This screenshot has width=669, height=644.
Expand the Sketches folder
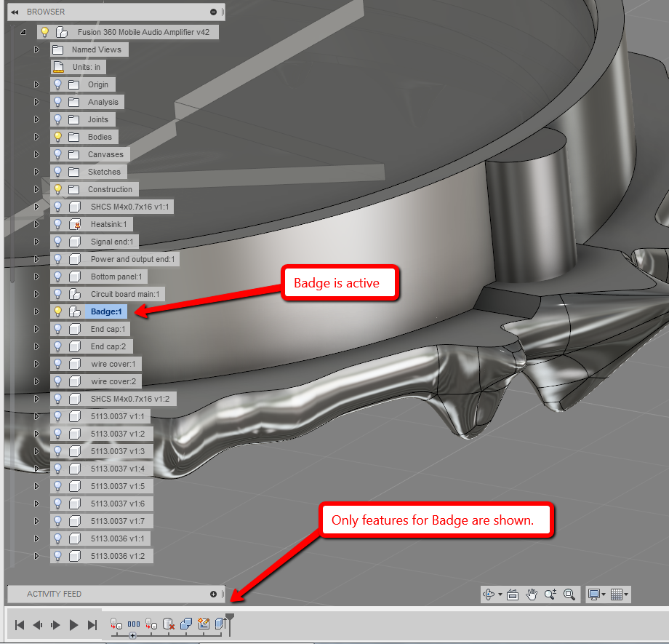(x=37, y=172)
